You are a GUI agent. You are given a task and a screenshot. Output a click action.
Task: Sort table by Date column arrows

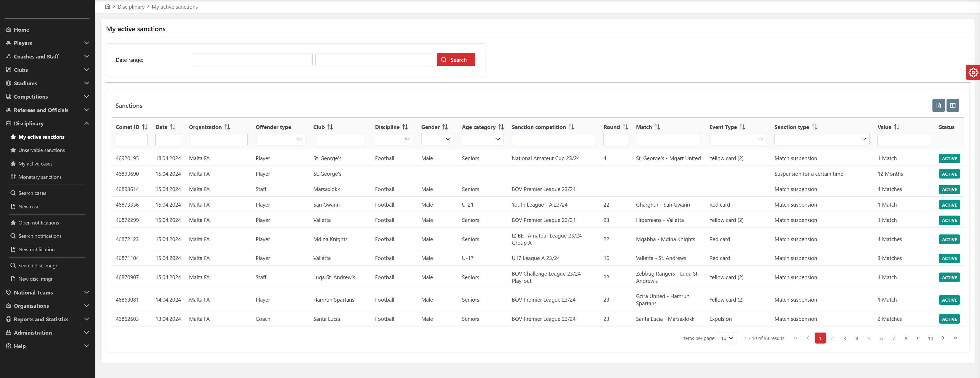[x=173, y=127]
